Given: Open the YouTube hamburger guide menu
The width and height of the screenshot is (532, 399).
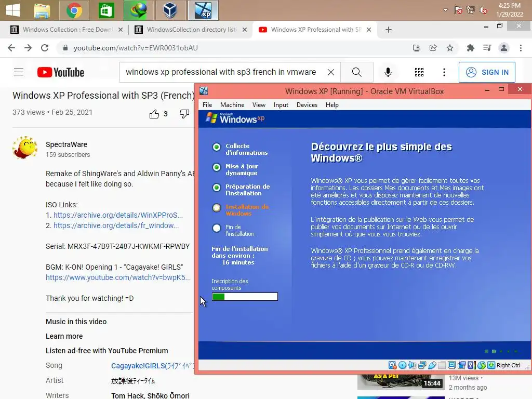Looking at the screenshot, I should pos(19,72).
